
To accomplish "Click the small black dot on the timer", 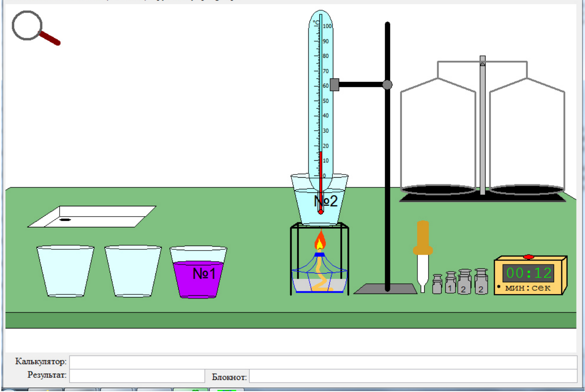I will pyautogui.click(x=499, y=286).
